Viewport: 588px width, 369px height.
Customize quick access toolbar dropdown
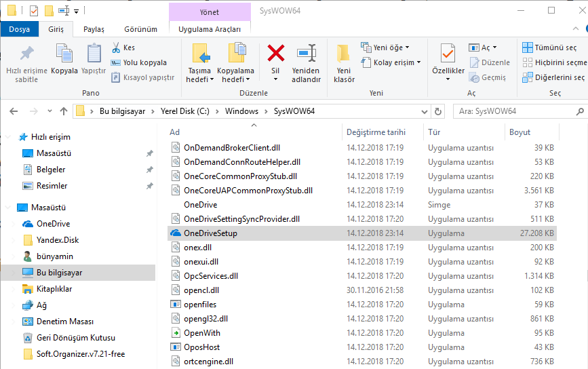[76, 12]
